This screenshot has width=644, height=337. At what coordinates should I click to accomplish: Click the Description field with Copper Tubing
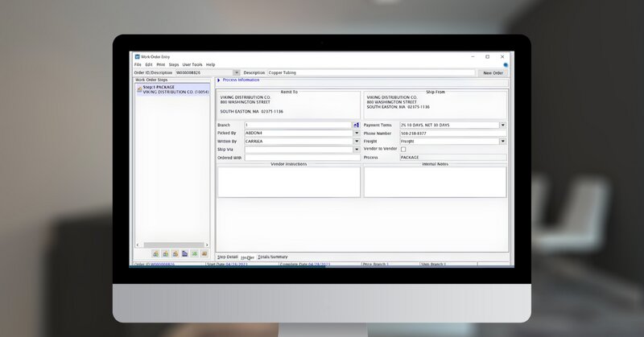pos(371,72)
